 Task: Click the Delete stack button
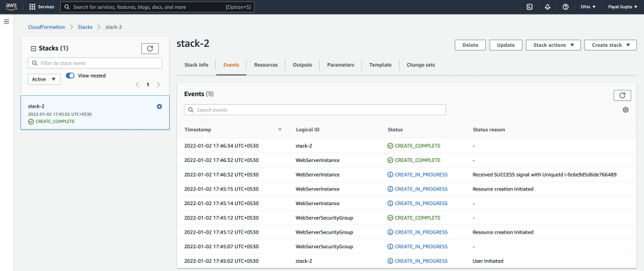(470, 45)
